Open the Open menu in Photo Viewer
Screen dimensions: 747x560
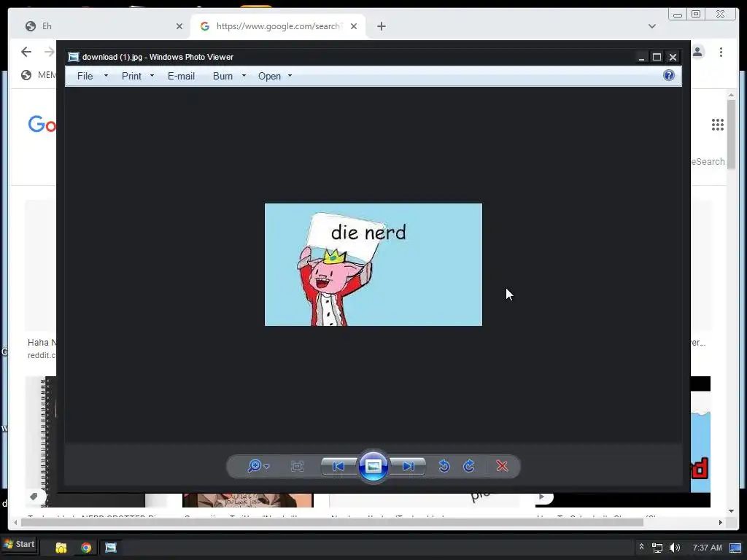tap(269, 76)
